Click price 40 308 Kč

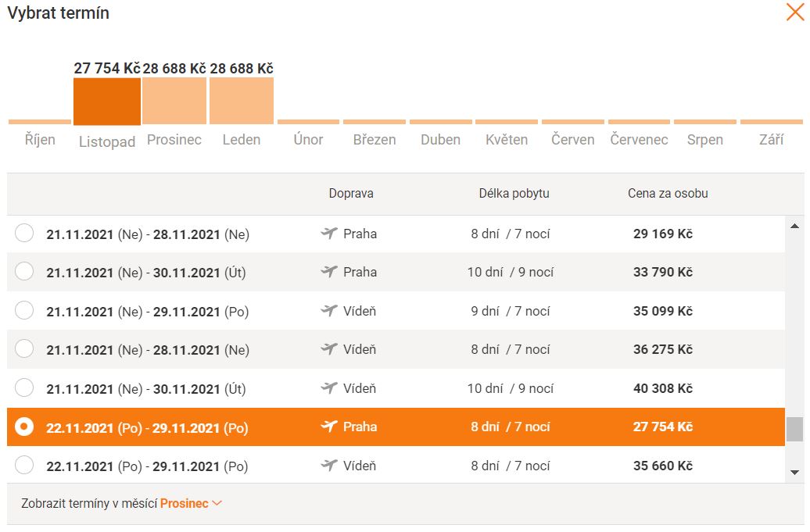(x=663, y=388)
